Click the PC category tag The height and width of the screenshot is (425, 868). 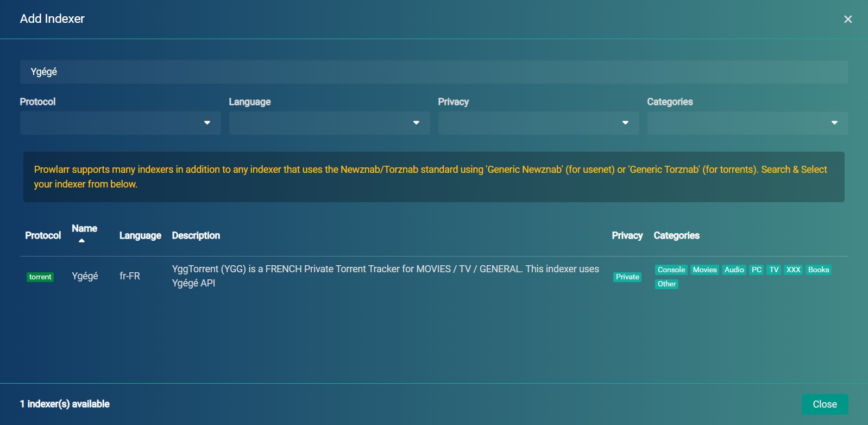[x=757, y=270]
